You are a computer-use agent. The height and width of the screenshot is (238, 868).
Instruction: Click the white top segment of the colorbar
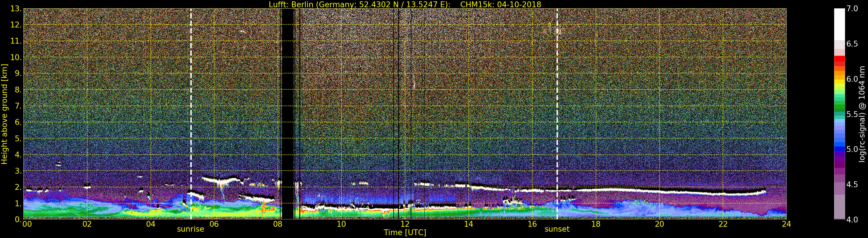[839, 24]
